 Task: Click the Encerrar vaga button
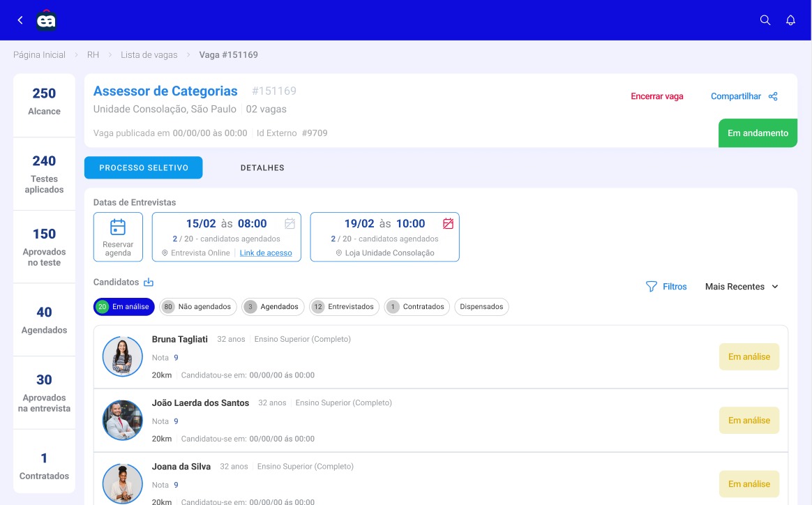656,96
